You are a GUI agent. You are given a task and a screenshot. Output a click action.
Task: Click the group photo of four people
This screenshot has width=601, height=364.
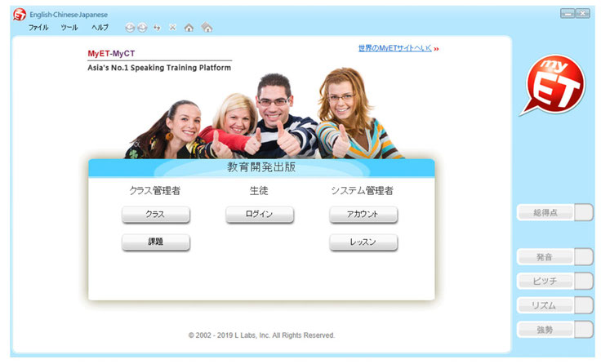point(264,113)
